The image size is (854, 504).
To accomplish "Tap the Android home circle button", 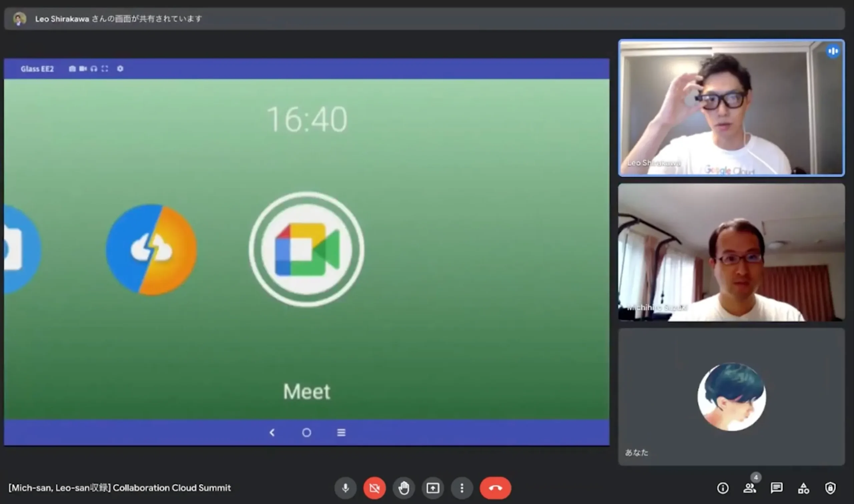I will pos(307,432).
